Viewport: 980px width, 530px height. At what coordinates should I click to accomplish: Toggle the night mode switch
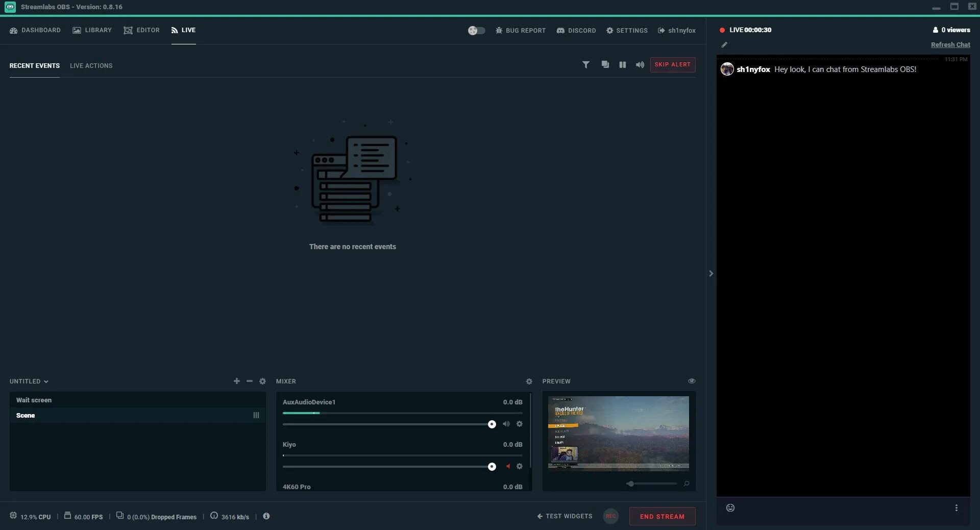pos(476,31)
